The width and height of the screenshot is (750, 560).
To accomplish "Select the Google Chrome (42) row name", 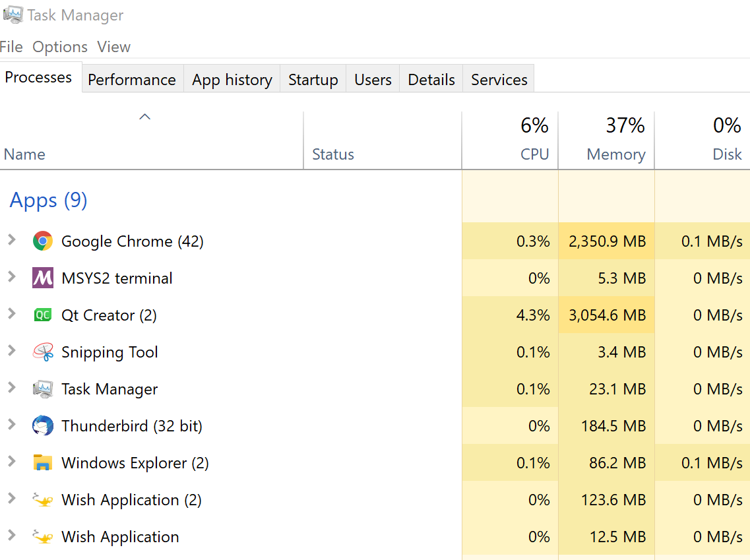I will click(133, 241).
